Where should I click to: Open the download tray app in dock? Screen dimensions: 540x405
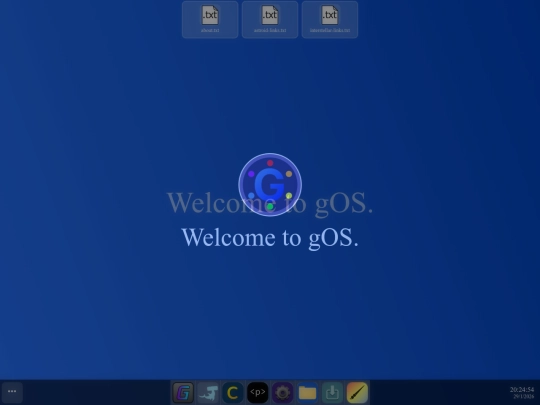click(x=332, y=392)
